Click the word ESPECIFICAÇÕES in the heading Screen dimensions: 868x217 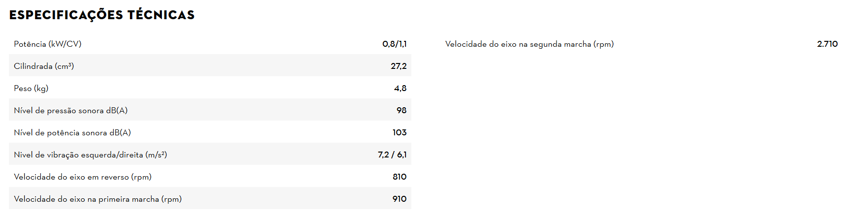click(66, 15)
